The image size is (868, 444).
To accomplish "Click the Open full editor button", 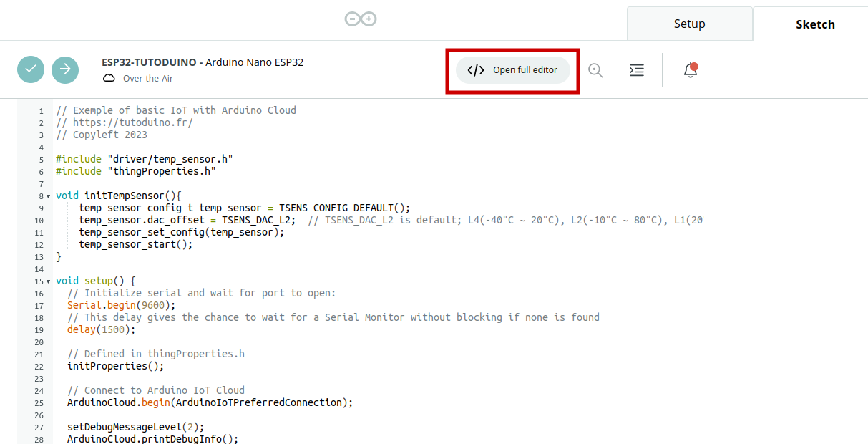I will [x=513, y=70].
